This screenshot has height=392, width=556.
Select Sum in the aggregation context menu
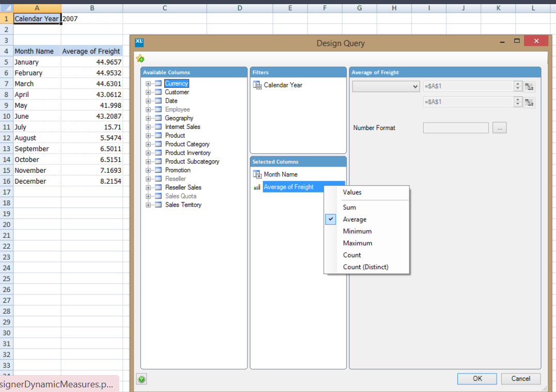[350, 207]
